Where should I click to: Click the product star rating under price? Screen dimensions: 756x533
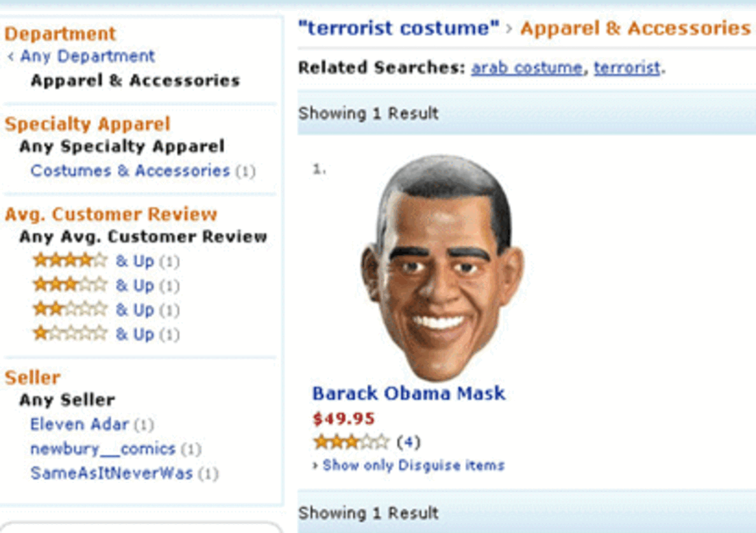point(351,443)
